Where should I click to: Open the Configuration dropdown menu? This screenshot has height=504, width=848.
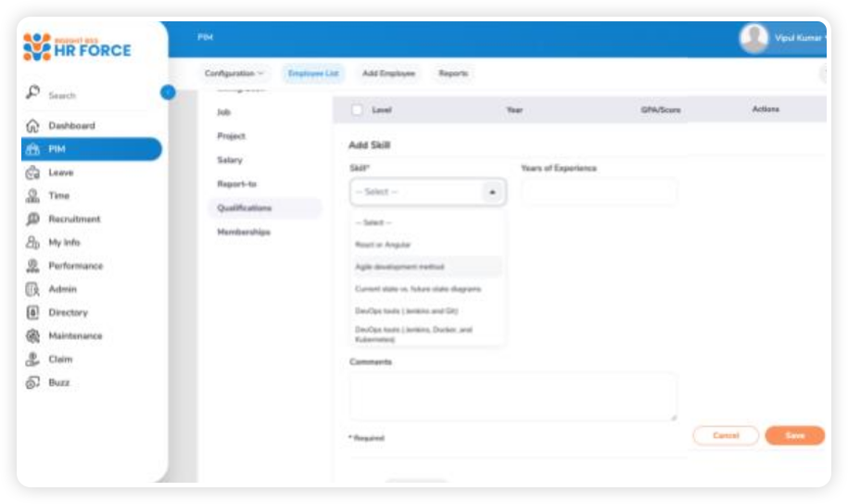(234, 74)
